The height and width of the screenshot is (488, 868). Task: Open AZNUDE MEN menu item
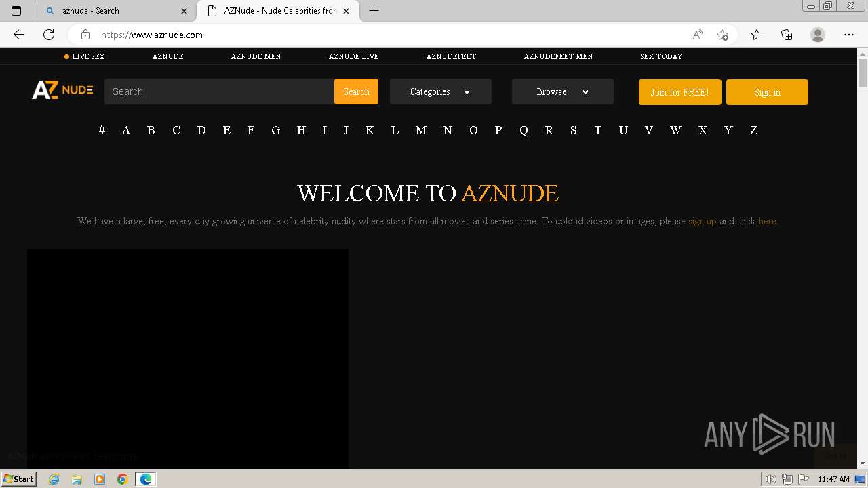tap(256, 56)
